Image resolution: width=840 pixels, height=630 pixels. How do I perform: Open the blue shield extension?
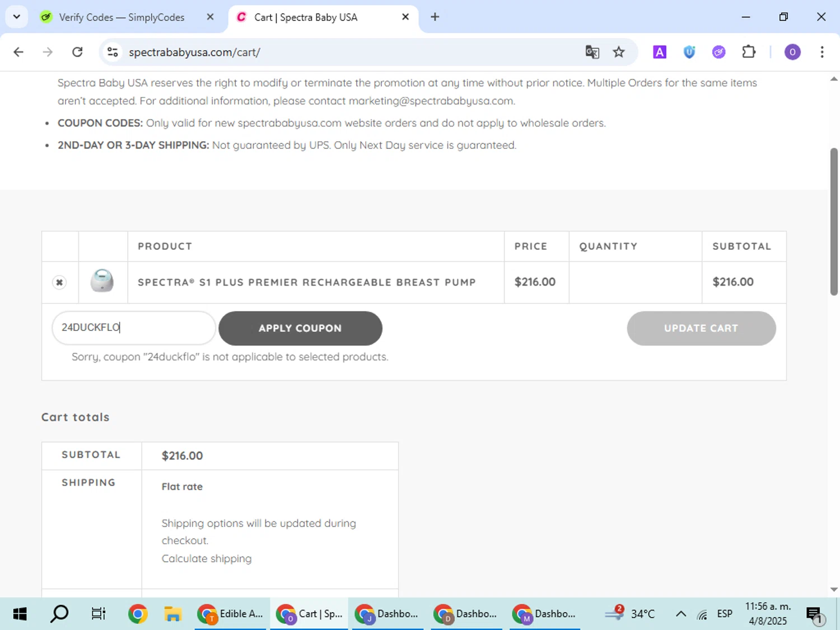click(x=689, y=52)
